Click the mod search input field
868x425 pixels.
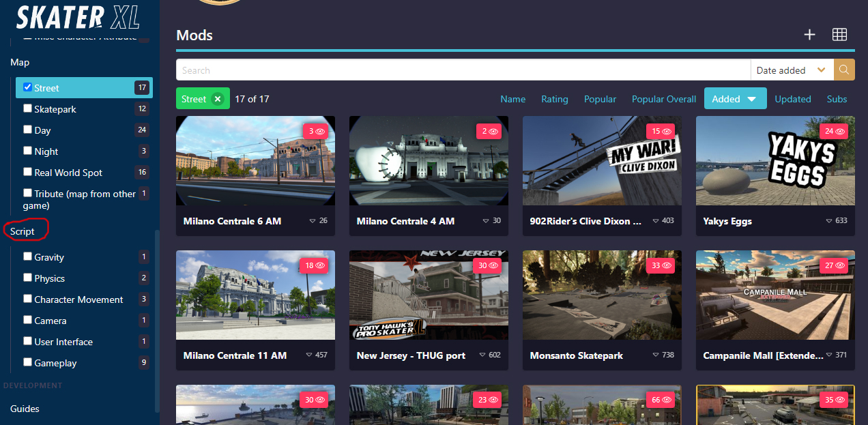[x=463, y=70]
